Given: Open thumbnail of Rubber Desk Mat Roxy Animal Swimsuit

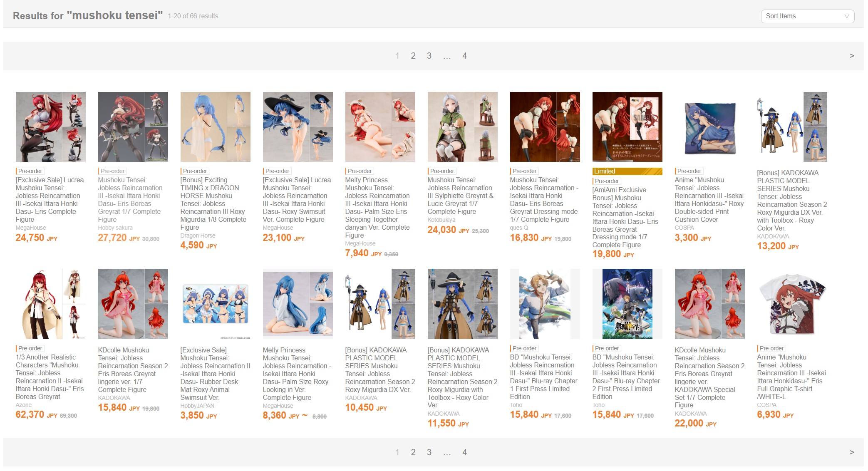Looking at the screenshot, I should 216,304.
